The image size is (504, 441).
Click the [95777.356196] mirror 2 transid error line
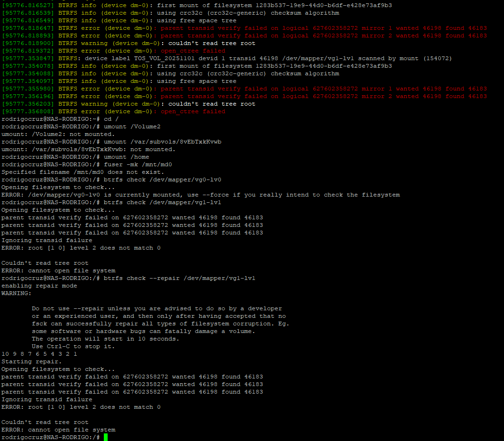point(244,96)
